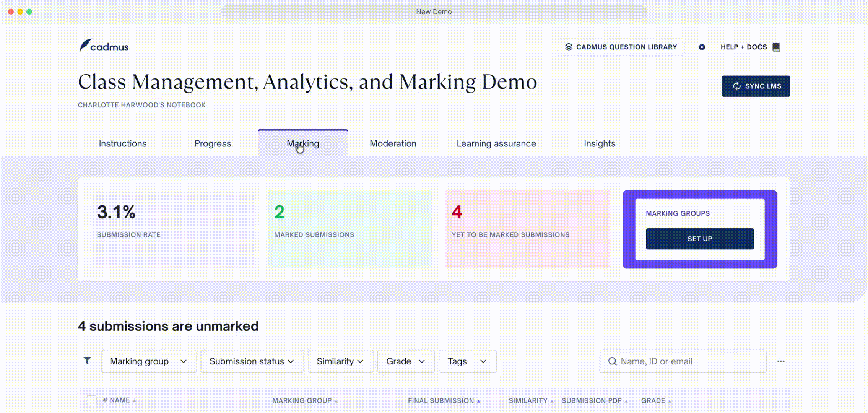Open the Insights tab
The image size is (868, 413).
[599, 144]
